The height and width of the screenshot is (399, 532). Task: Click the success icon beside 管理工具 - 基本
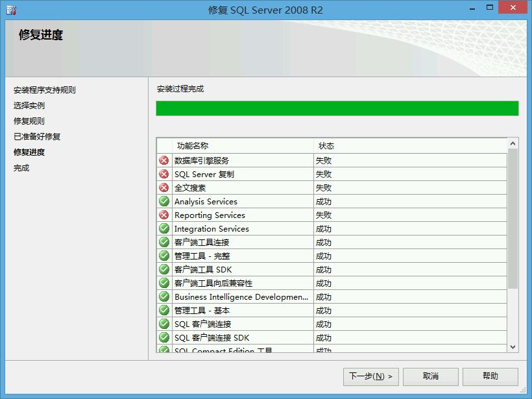point(164,310)
